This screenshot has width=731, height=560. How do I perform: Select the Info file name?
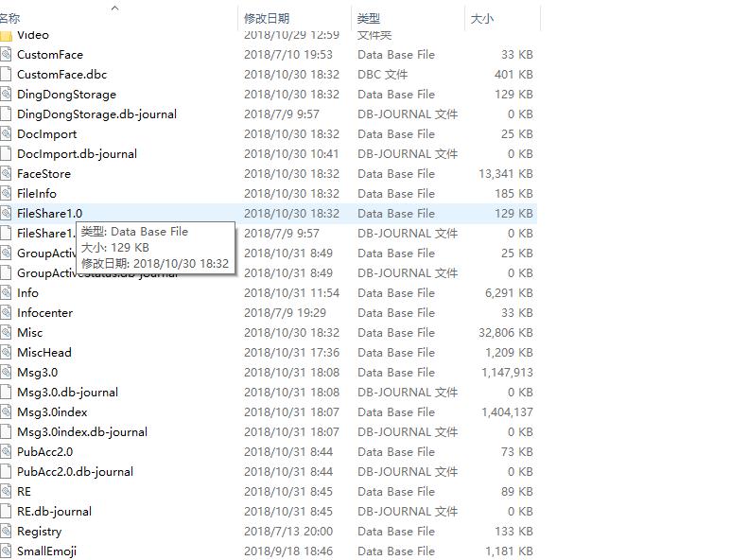[x=27, y=293]
